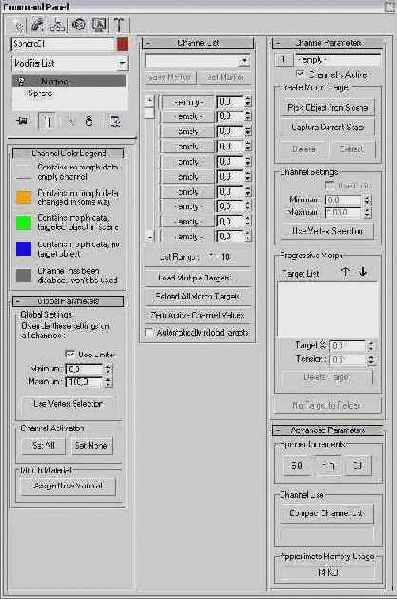This screenshot has height=599, width=397.
Task: Click Channel Settings Minimum spinner
Action: (367, 199)
